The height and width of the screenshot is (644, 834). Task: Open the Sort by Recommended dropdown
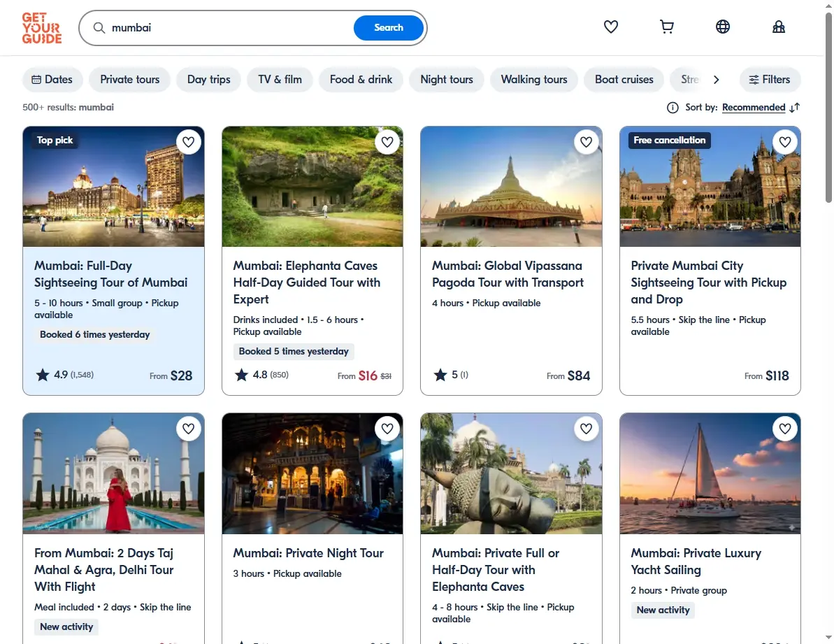(754, 108)
